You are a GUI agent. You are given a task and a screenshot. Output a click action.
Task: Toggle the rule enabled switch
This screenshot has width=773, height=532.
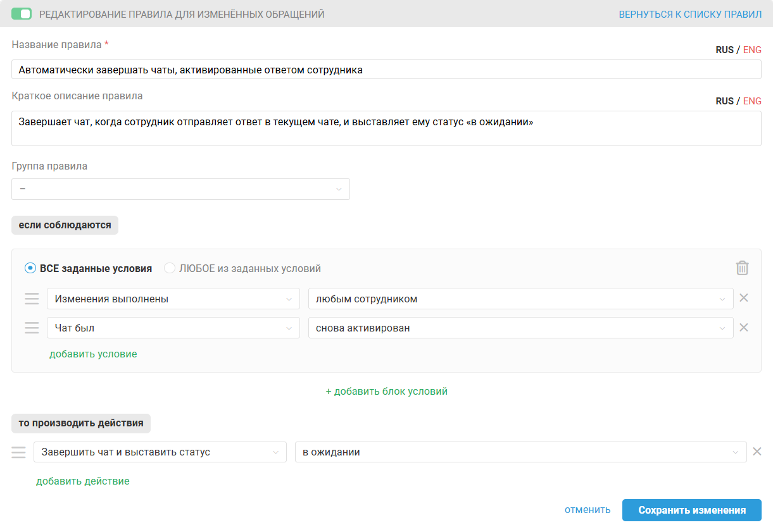coord(22,14)
